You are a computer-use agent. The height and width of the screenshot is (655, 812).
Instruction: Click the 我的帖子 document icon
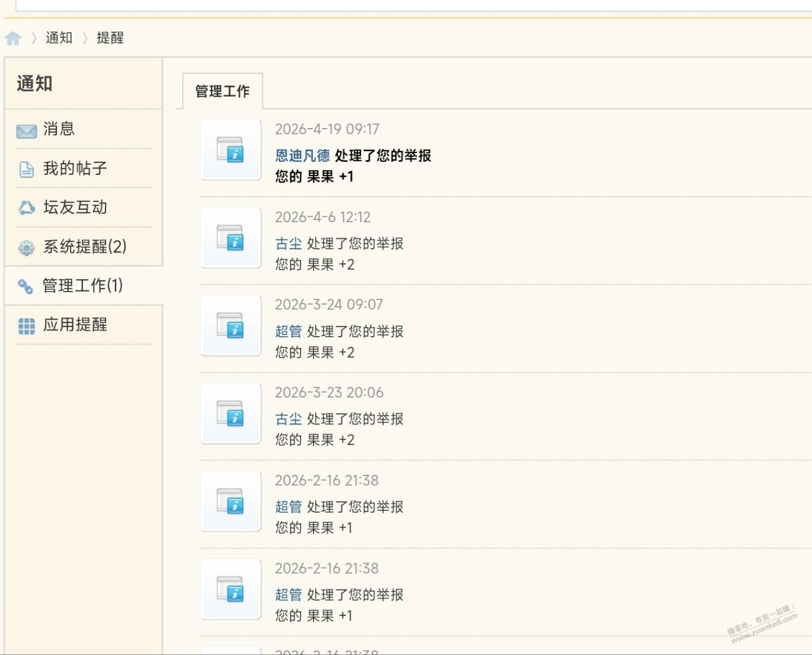pyautogui.click(x=26, y=170)
